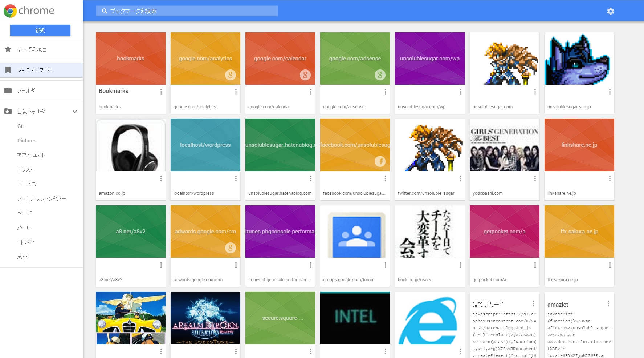Select すべての項目 in sidebar

click(41, 49)
